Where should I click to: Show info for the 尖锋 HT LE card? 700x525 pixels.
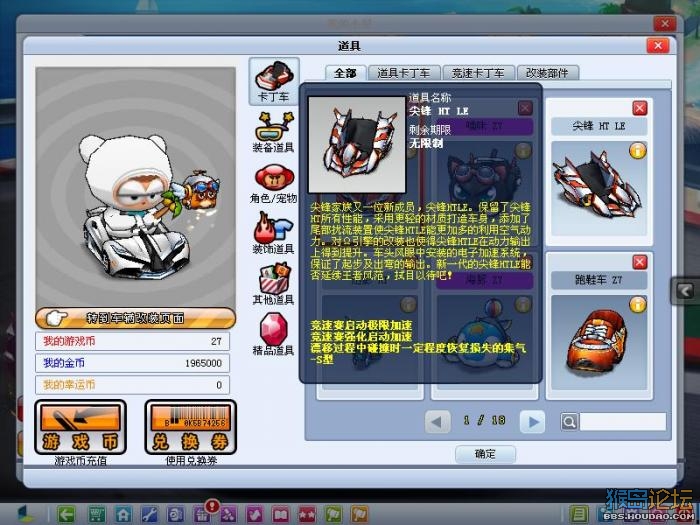638,151
